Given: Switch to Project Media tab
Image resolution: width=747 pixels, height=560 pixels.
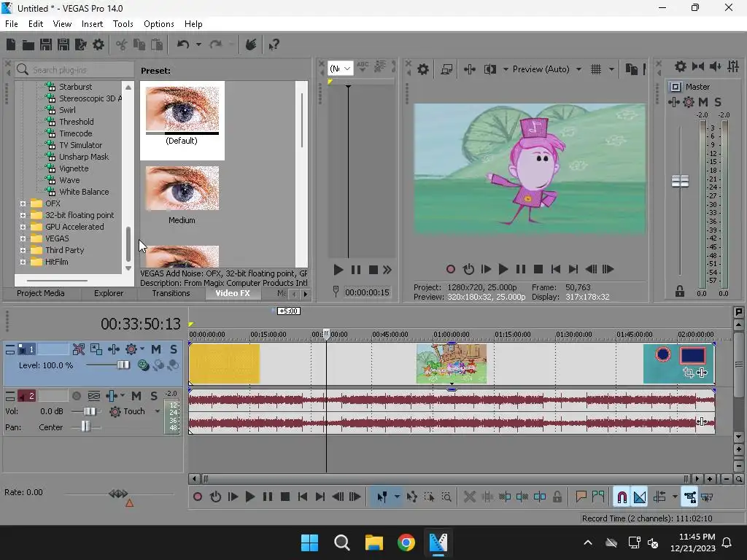Looking at the screenshot, I should click(41, 293).
